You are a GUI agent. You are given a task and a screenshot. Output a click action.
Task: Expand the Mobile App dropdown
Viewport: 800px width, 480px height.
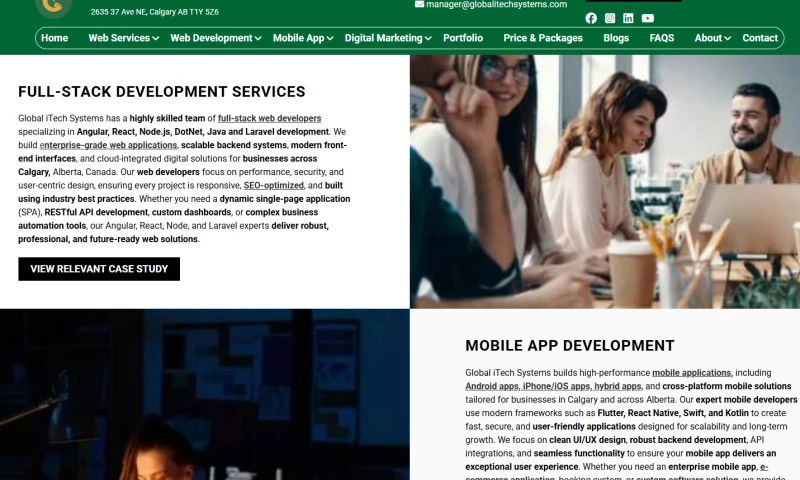pyautogui.click(x=303, y=38)
